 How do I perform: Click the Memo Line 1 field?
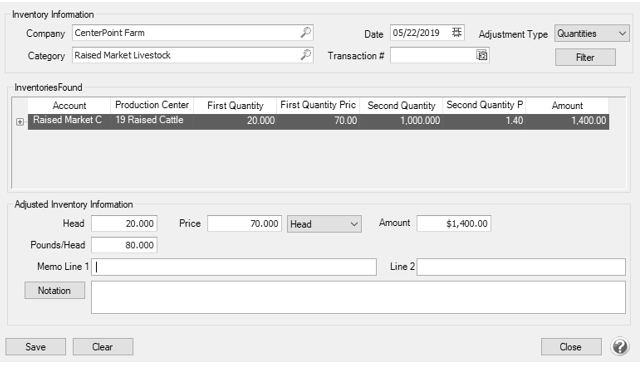[x=234, y=267]
